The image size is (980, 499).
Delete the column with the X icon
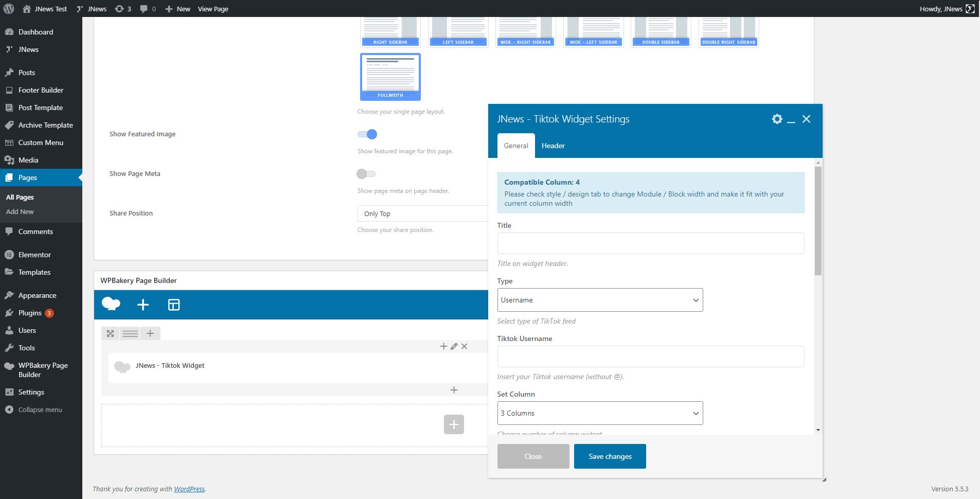coord(464,347)
